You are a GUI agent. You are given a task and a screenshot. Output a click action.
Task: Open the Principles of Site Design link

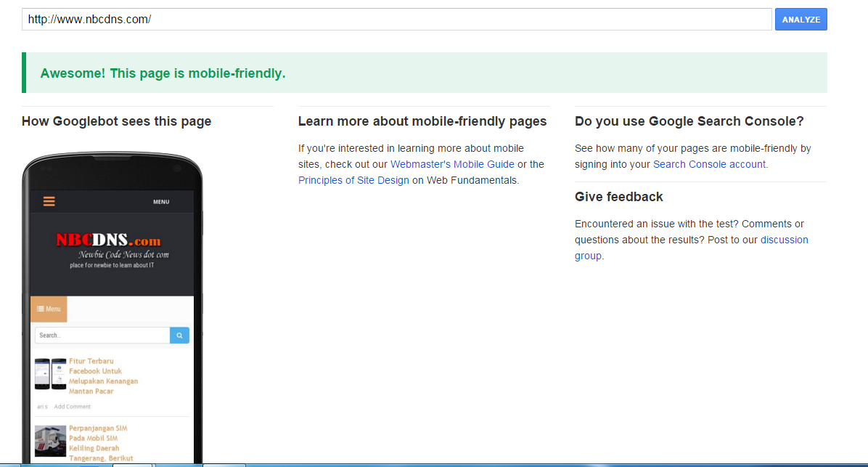353,181
